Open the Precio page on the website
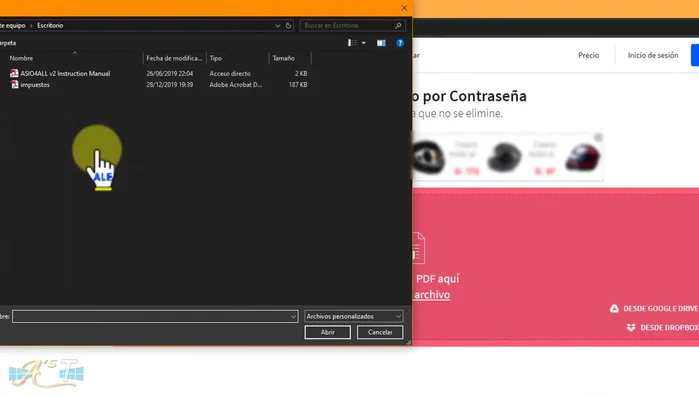 coord(588,55)
